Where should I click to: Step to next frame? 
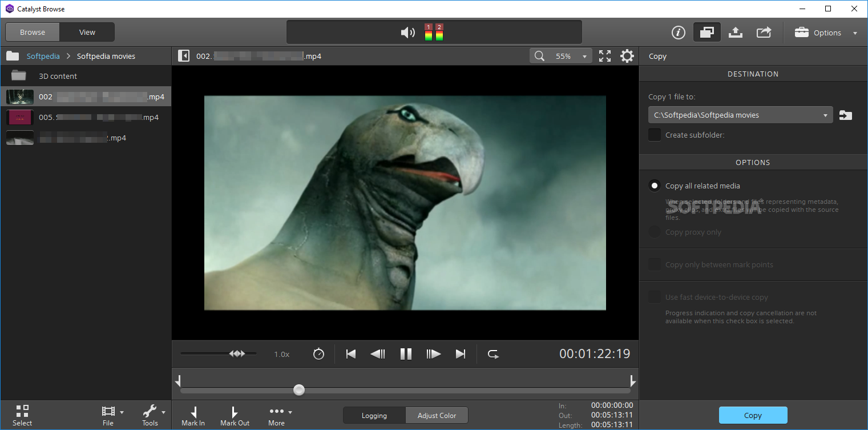pyautogui.click(x=434, y=354)
